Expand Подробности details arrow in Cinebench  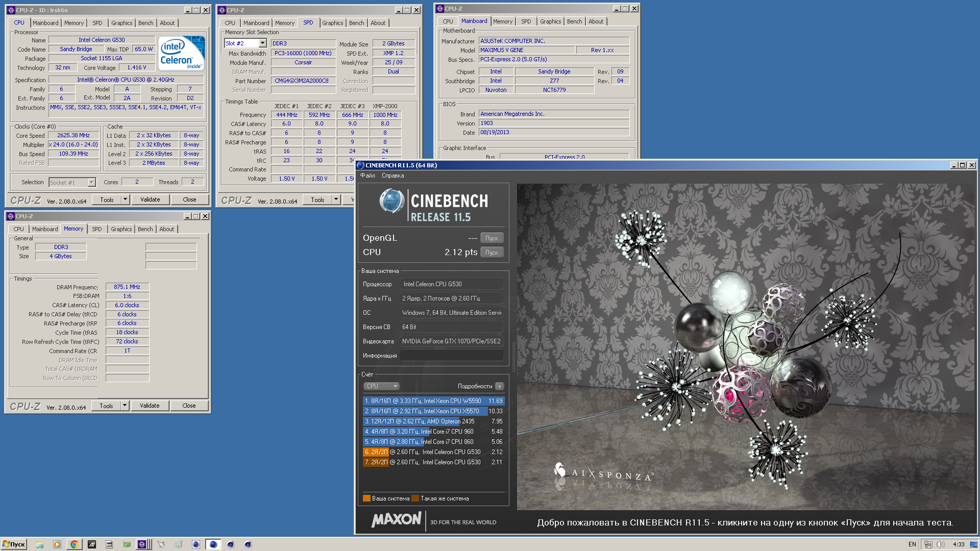500,386
